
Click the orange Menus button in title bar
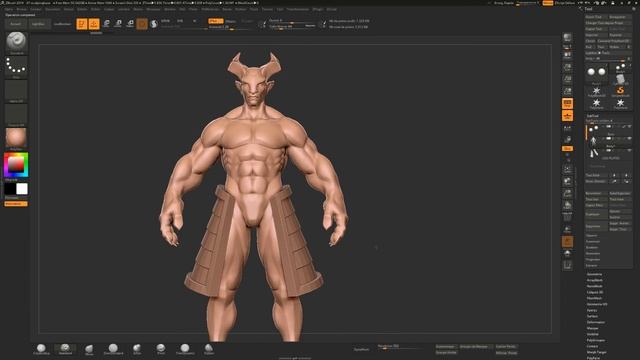[x=548, y=3]
